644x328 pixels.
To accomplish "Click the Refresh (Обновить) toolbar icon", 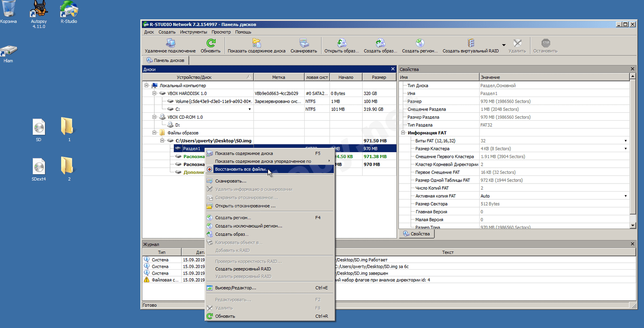I will pos(211,43).
